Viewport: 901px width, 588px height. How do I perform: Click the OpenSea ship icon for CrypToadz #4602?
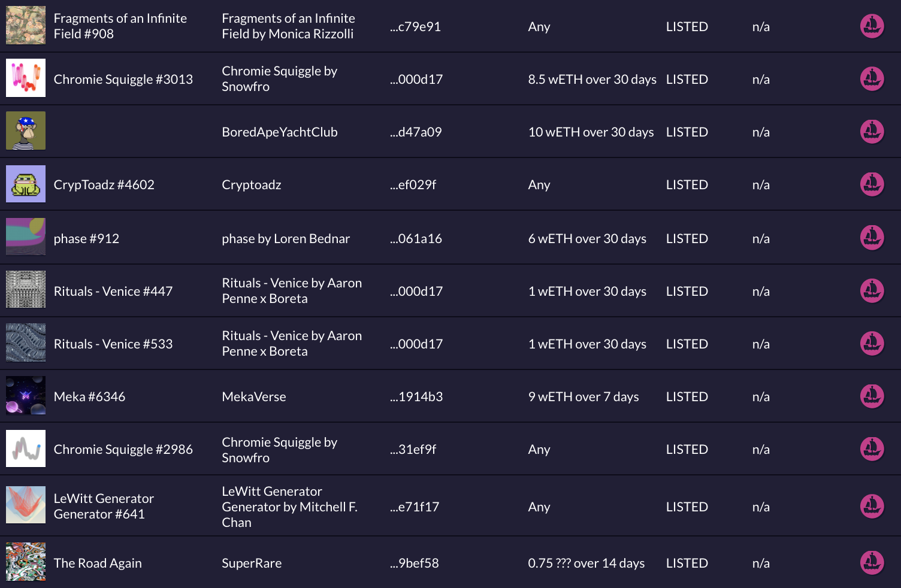(872, 184)
